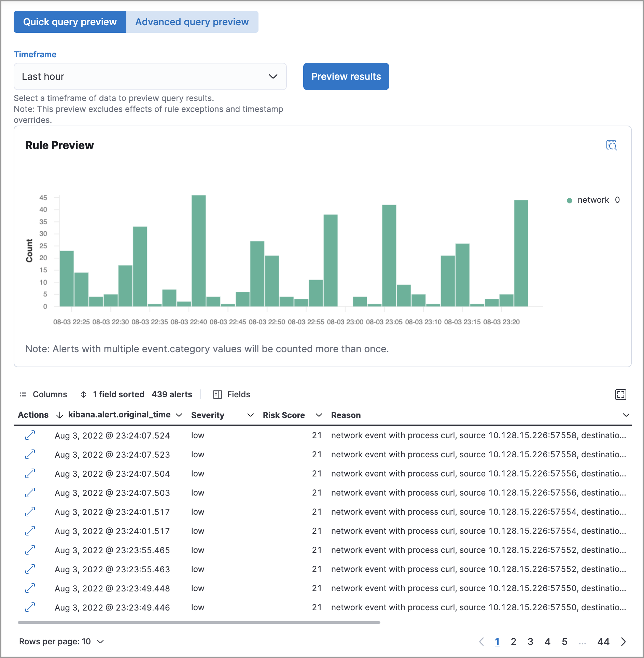The image size is (644, 658).
Task: Toggle the network series in chart legend
Action: [593, 200]
